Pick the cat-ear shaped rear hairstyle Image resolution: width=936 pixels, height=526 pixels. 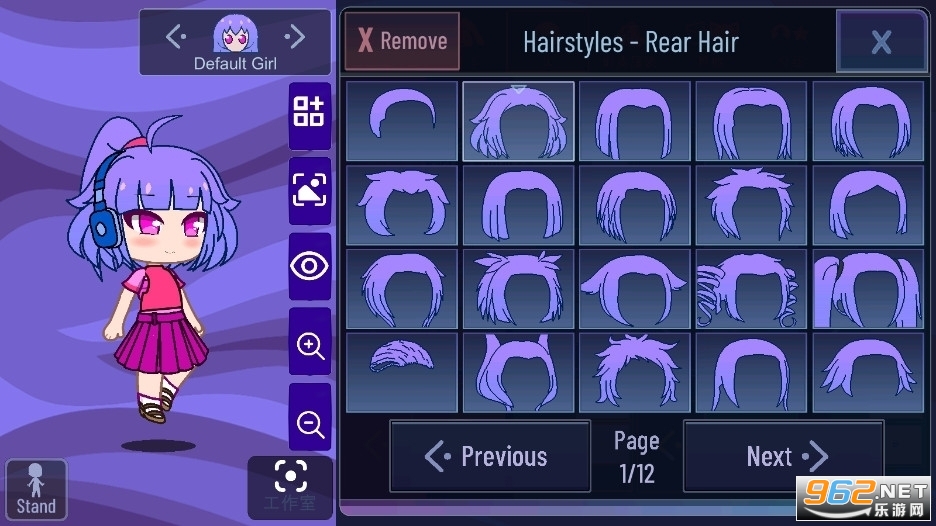[518, 373]
